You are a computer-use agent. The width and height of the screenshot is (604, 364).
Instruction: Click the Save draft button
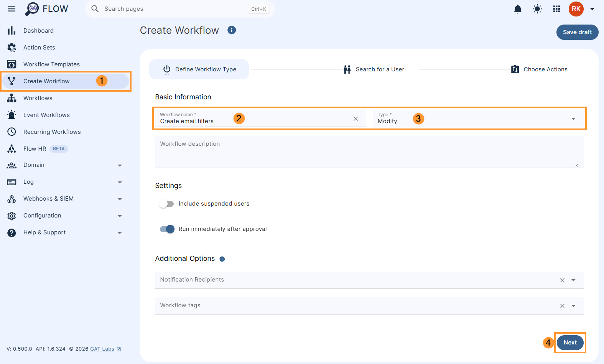pyautogui.click(x=577, y=32)
